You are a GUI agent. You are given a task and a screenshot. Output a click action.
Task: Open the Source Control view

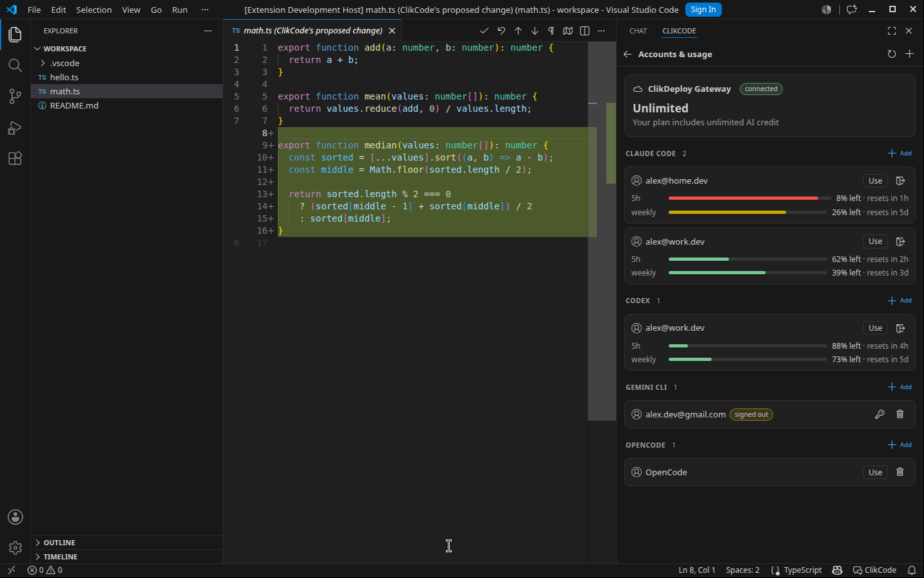coord(15,96)
